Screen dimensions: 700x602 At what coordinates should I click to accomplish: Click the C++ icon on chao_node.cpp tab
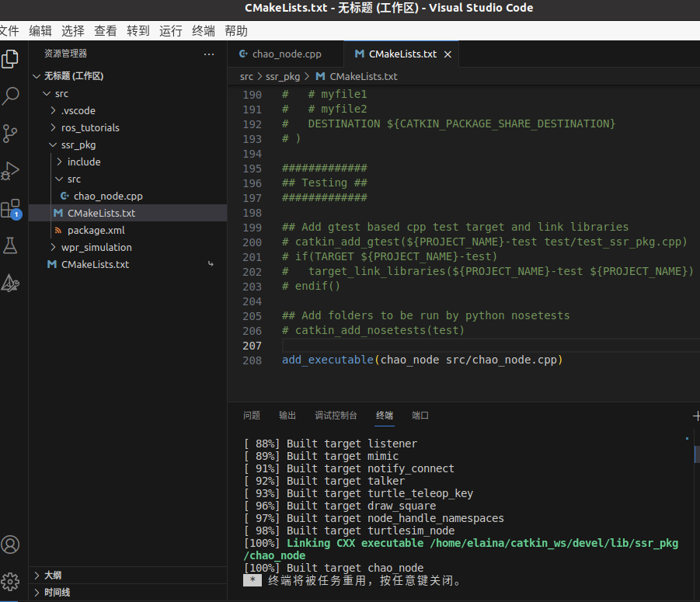[x=243, y=54]
